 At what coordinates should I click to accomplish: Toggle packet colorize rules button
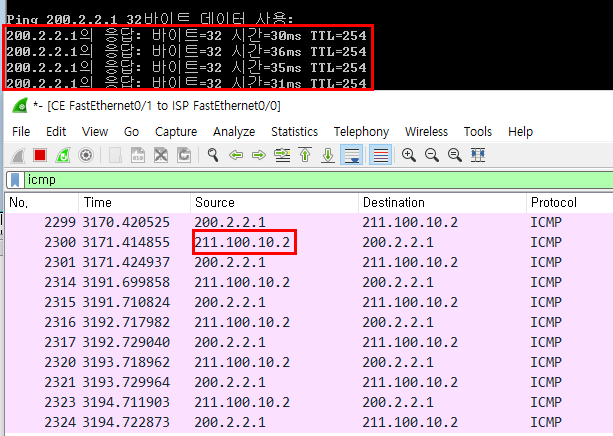coord(380,155)
